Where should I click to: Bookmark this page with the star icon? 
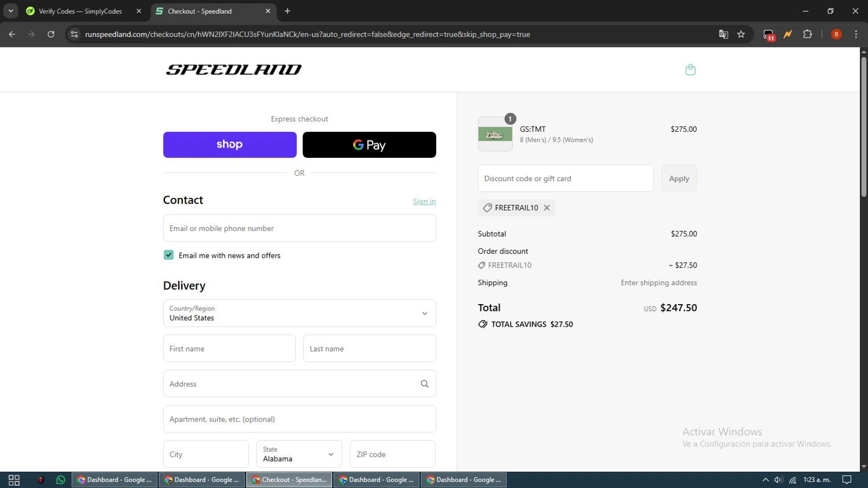tap(741, 34)
